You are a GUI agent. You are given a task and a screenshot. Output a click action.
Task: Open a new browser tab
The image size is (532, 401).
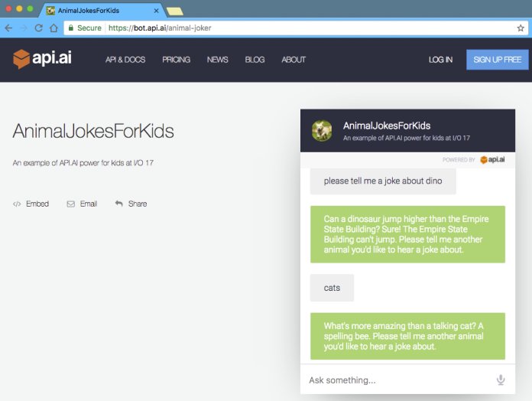click(175, 11)
